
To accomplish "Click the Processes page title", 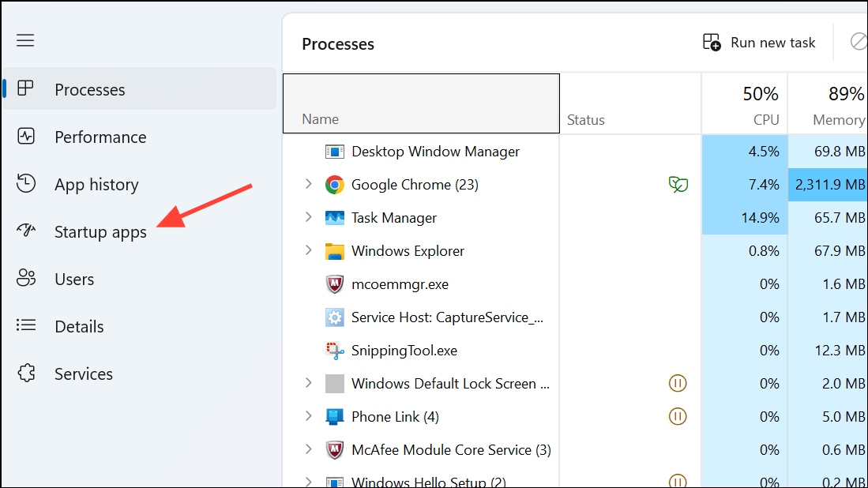I will (x=338, y=44).
